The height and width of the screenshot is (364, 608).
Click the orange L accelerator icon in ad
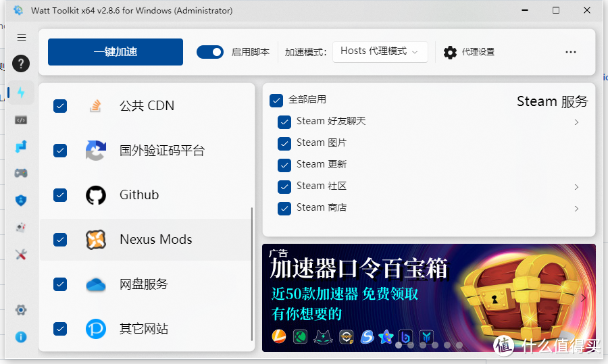(x=278, y=336)
